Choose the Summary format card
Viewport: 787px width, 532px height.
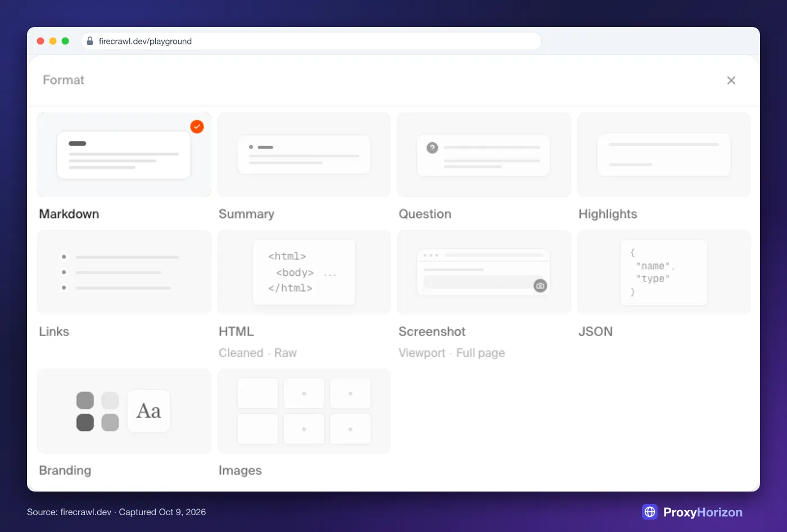coord(304,154)
